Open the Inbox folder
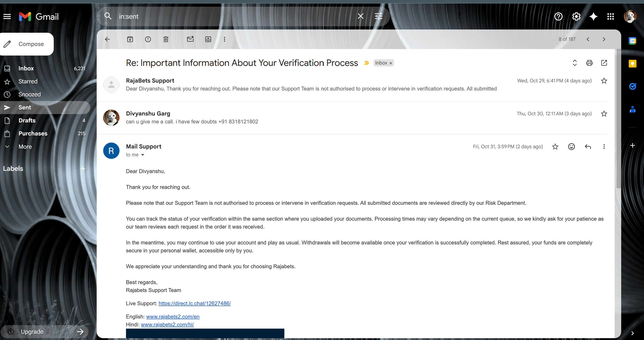This screenshot has width=644, height=340. point(45,69)
